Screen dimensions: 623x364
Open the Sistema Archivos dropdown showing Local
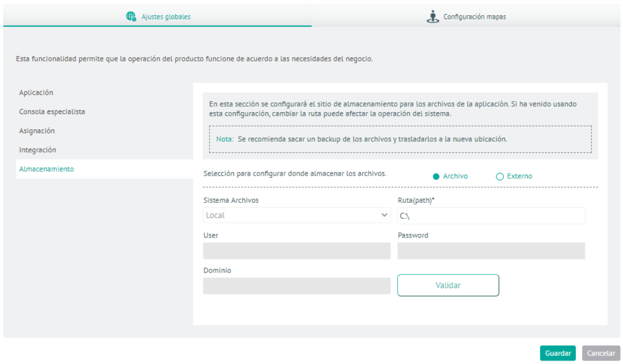click(297, 215)
